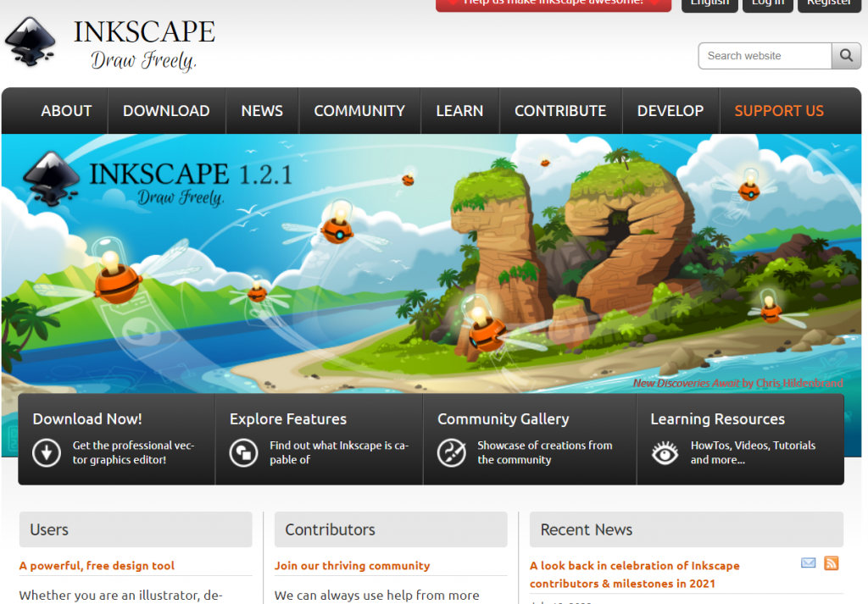Open the DEVELOP menu
This screenshot has height=604, width=868.
point(670,111)
